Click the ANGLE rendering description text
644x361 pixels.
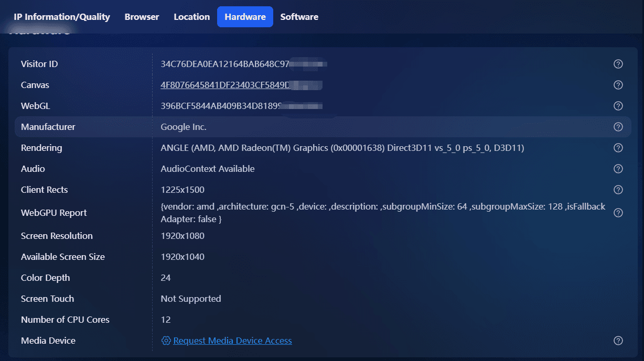342,148
